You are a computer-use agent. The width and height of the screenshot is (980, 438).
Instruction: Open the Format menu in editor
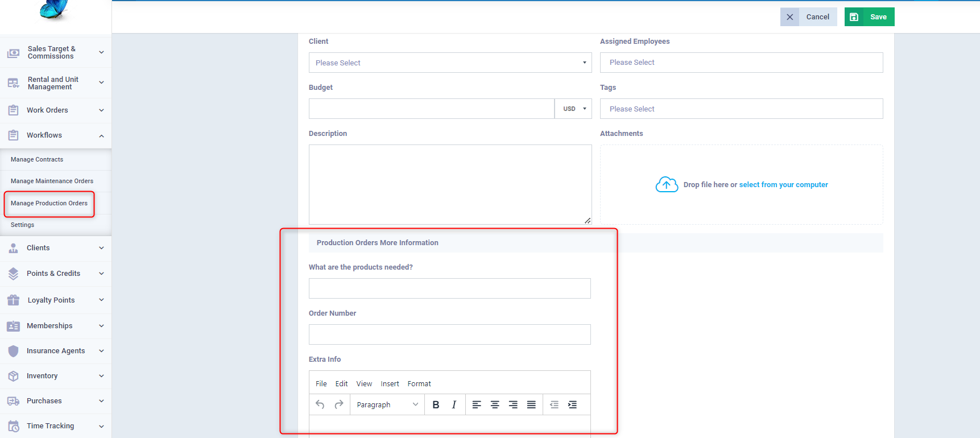coord(419,384)
